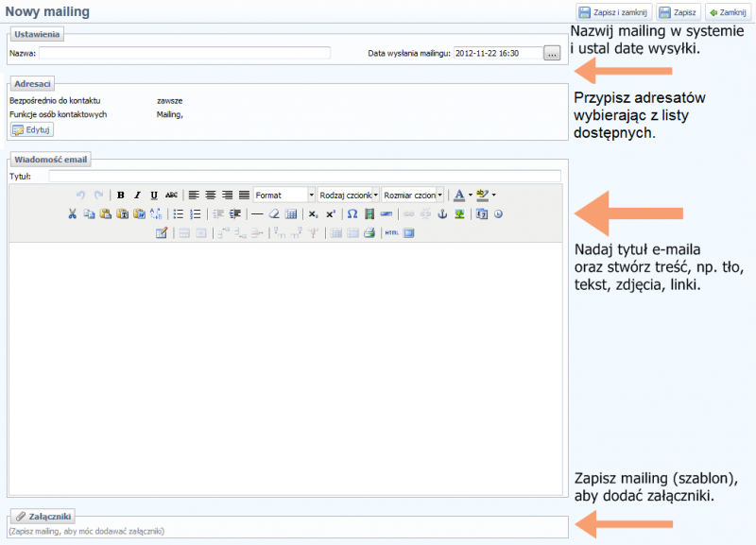Insert a bulleted list
The height and width of the screenshot is (545, 756).
point(178,213)
